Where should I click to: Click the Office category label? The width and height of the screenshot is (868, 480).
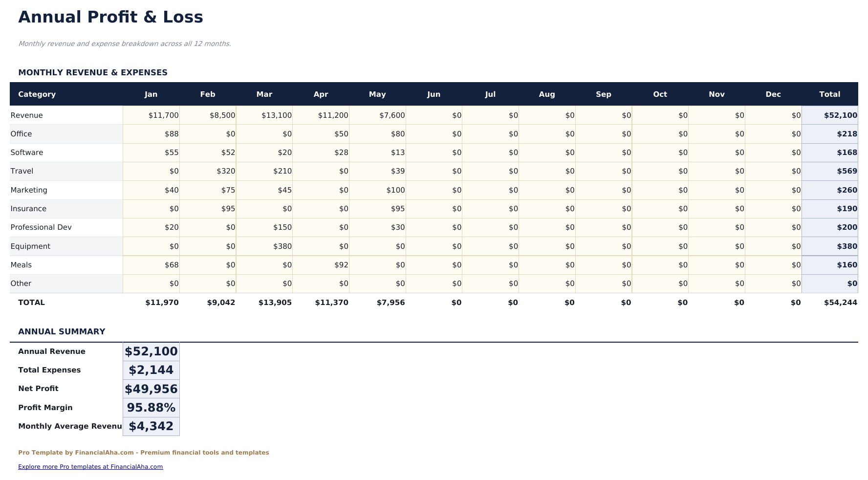(x=21, y=133)
